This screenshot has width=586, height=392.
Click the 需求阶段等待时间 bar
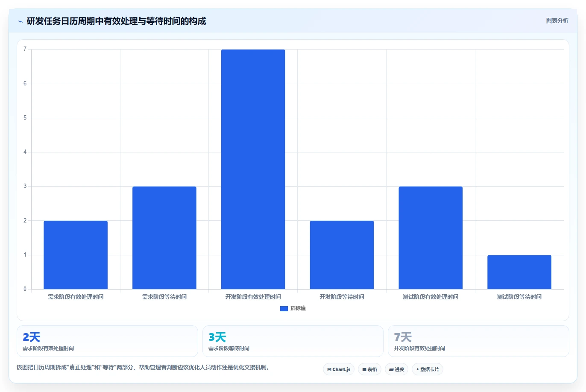point(164,238)
